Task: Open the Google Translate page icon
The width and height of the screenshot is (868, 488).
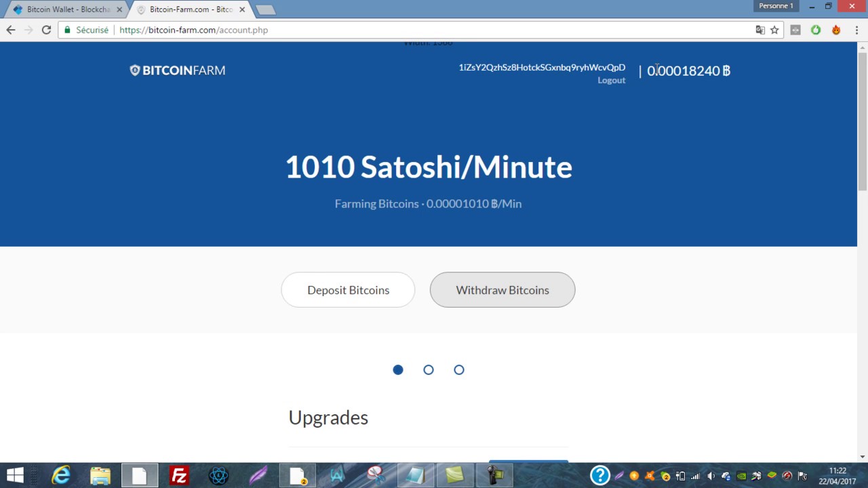Action: tap(760, 30)
